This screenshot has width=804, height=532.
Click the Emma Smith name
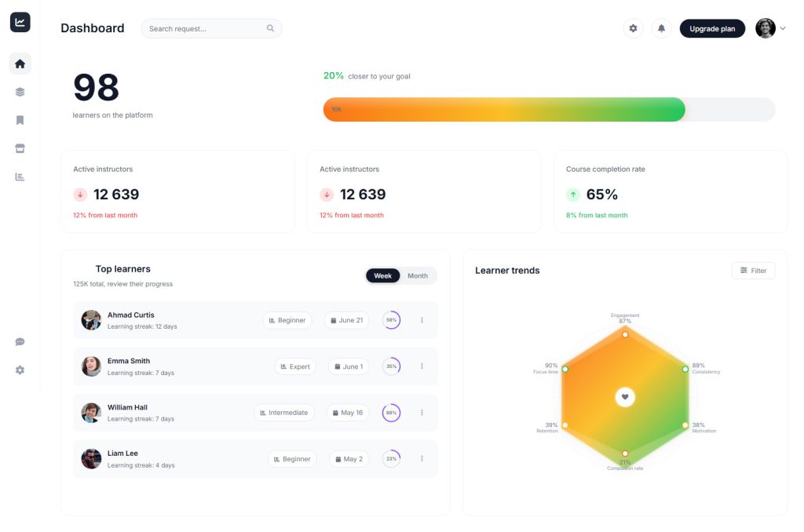[x=129, y=361]
